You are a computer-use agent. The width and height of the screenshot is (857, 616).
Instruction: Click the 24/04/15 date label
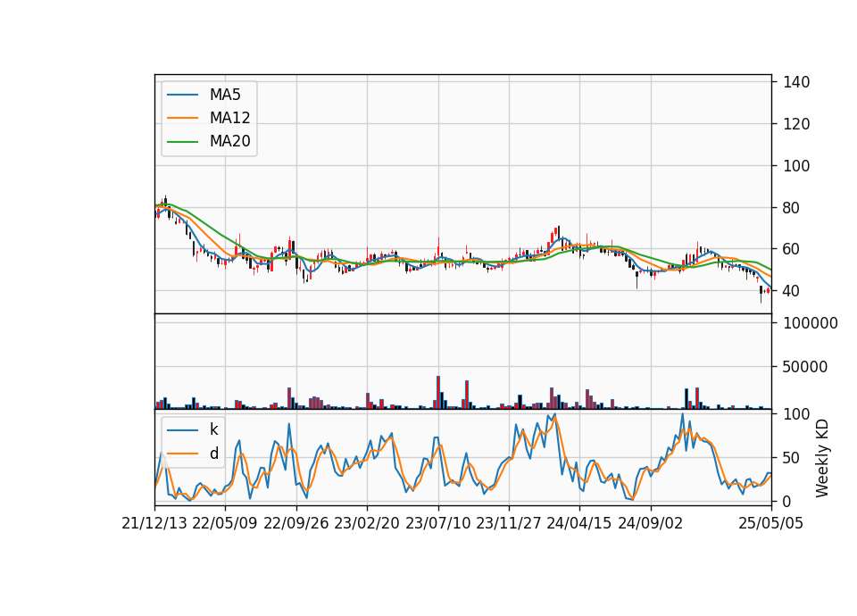579,523
